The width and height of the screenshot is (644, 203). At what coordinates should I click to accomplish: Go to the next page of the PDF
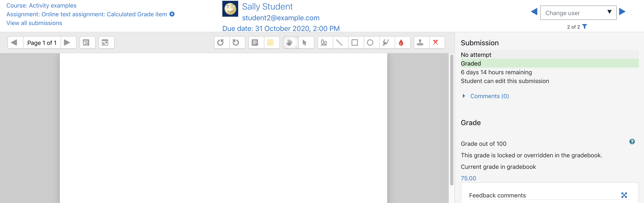point(68,43)
